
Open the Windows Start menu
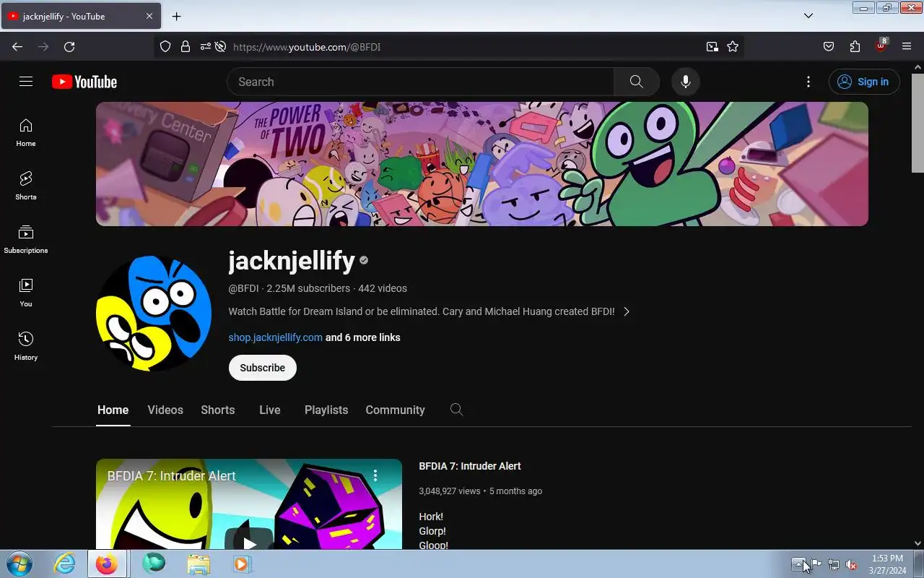click(18, 564)
